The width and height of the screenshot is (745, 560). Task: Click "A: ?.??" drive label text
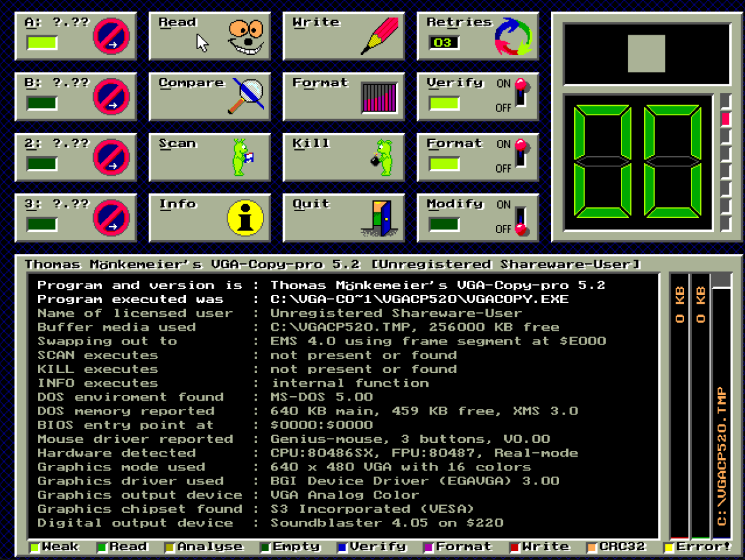click(57, 22)
